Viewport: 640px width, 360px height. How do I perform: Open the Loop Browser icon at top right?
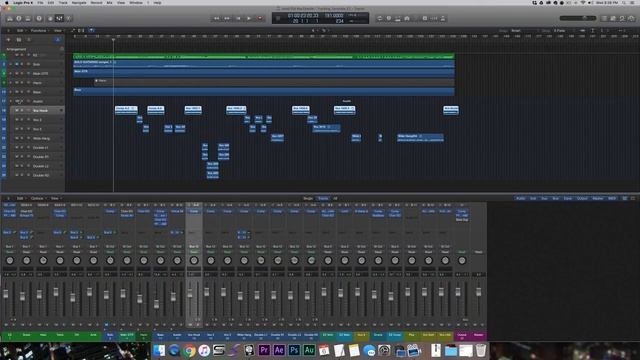[x=622, y=18]
